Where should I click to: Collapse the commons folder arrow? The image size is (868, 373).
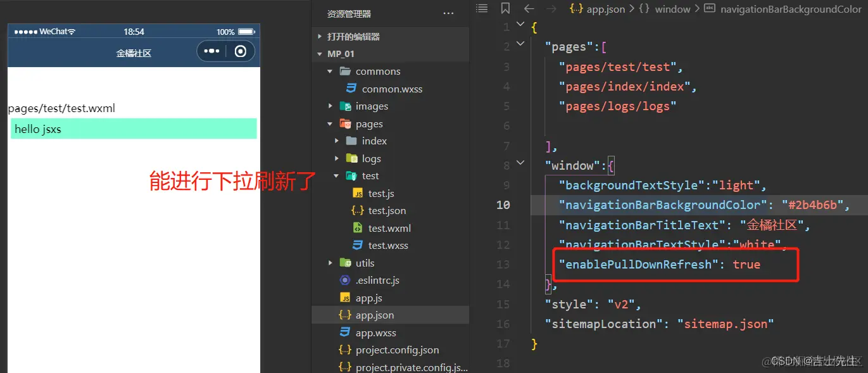(330, 72)
